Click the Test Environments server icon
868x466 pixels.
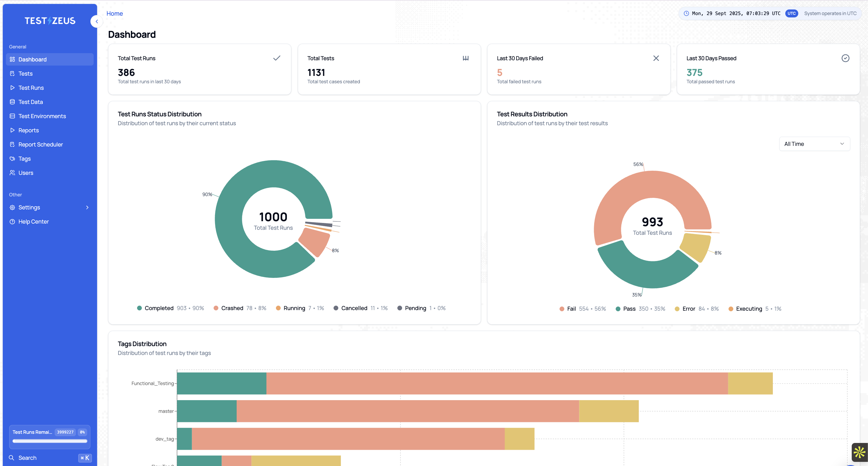(12, 116)
